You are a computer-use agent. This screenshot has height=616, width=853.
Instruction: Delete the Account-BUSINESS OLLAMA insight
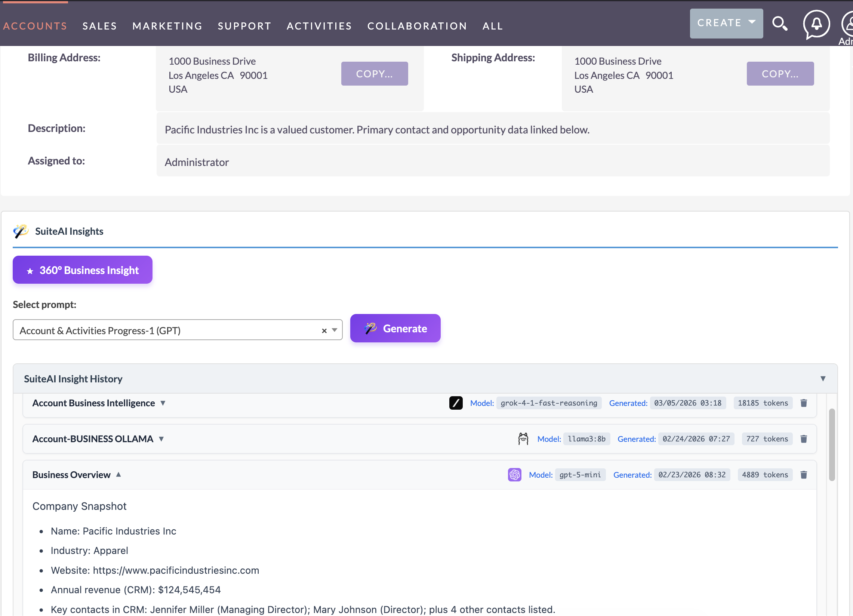pos(804,438)
